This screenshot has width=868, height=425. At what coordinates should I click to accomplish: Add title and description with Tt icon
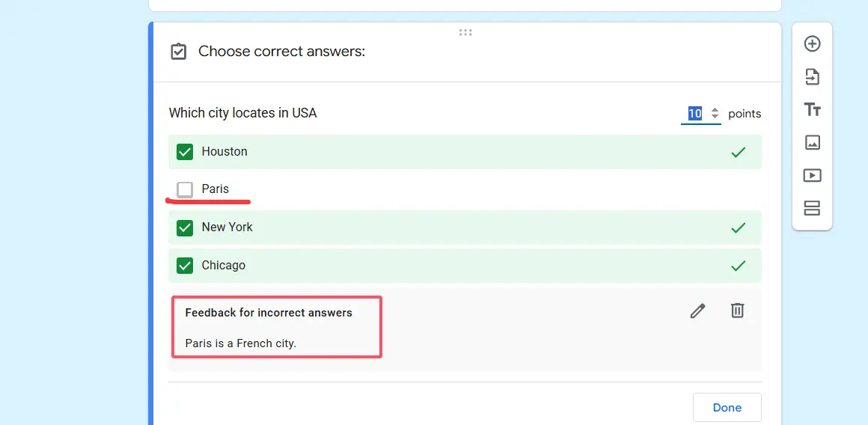[812, 110]
